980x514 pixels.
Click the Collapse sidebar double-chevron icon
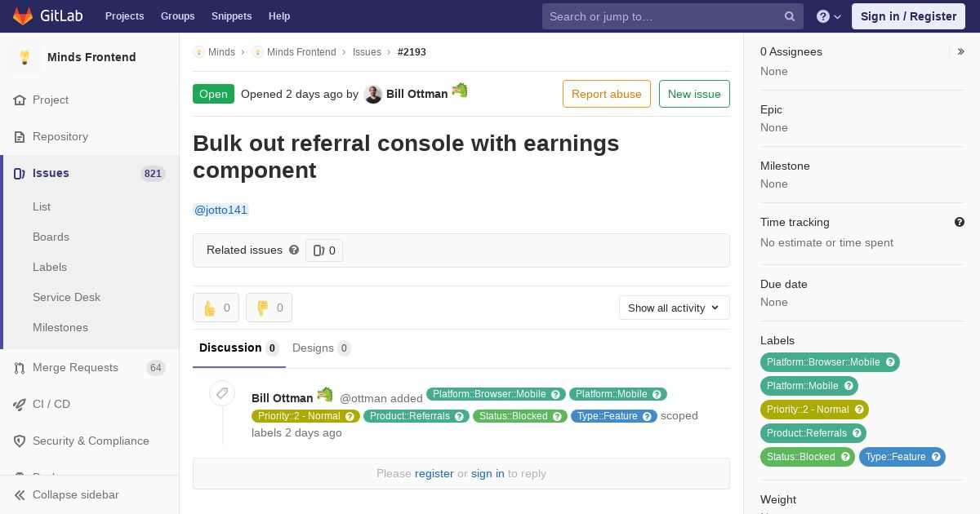(x=20, y=494)
